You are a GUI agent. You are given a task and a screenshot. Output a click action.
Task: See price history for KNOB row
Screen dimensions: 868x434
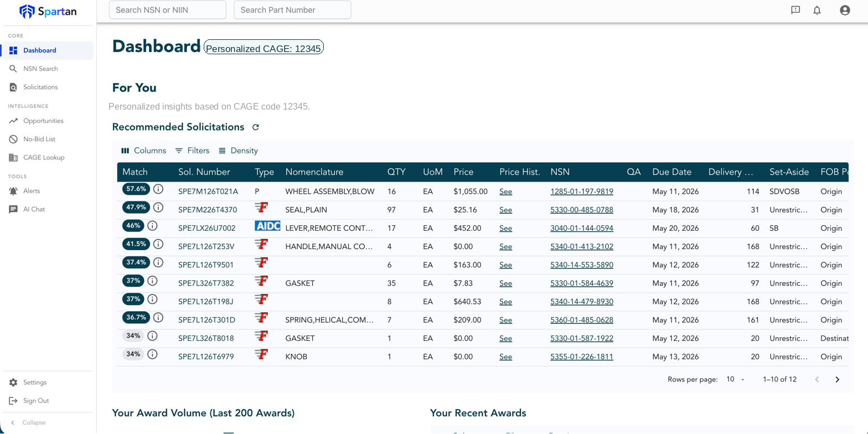pos(505,356)
